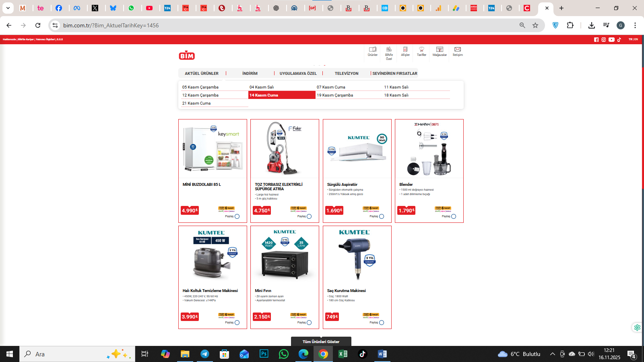This screenshot has height=362, width=644.
Task: Click the Bitwarden shield extension icon
Action: point(555,25)
